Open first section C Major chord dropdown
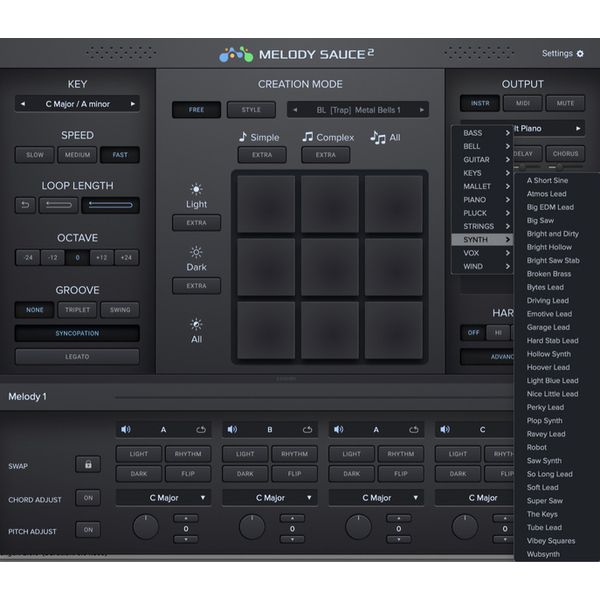 pos(163,498)
